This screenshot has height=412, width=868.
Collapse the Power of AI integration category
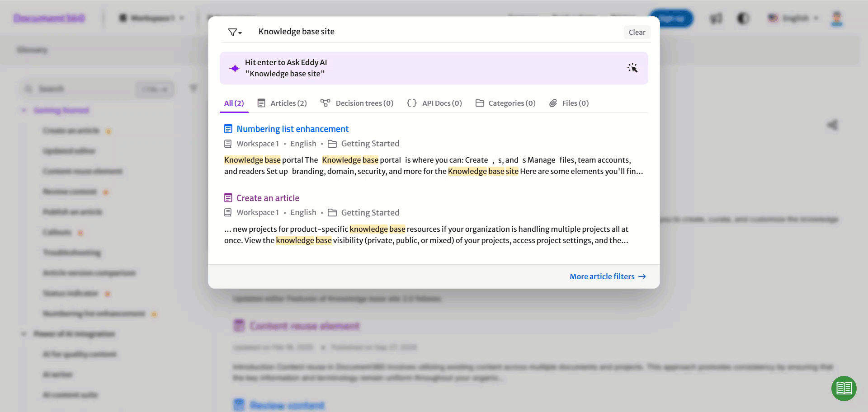[x=24, y=334]
